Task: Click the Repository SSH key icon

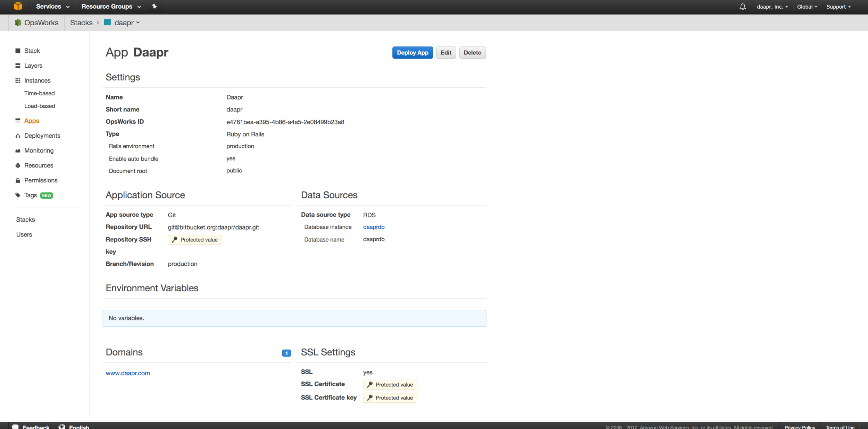Action: pyautogui.click(x=175, y=240)
